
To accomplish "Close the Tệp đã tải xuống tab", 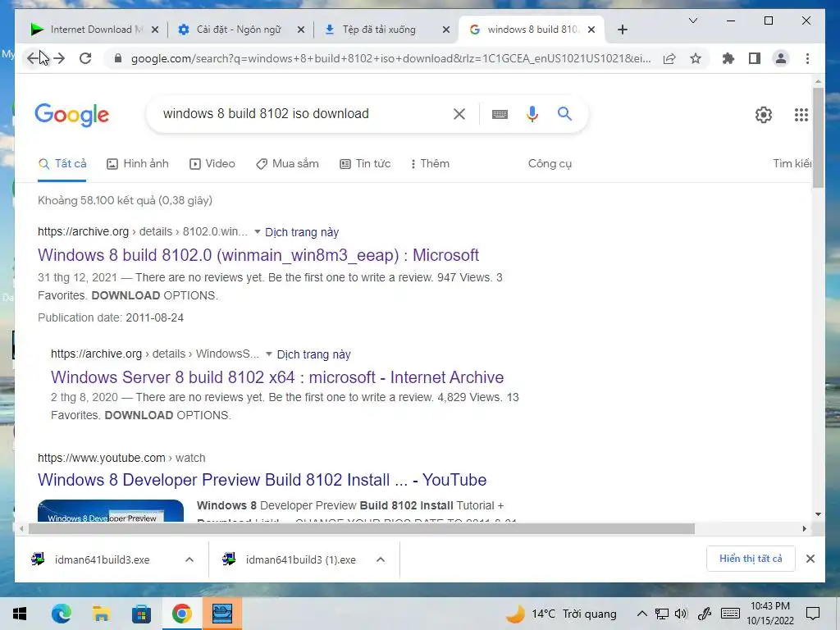I will [445, 30].
